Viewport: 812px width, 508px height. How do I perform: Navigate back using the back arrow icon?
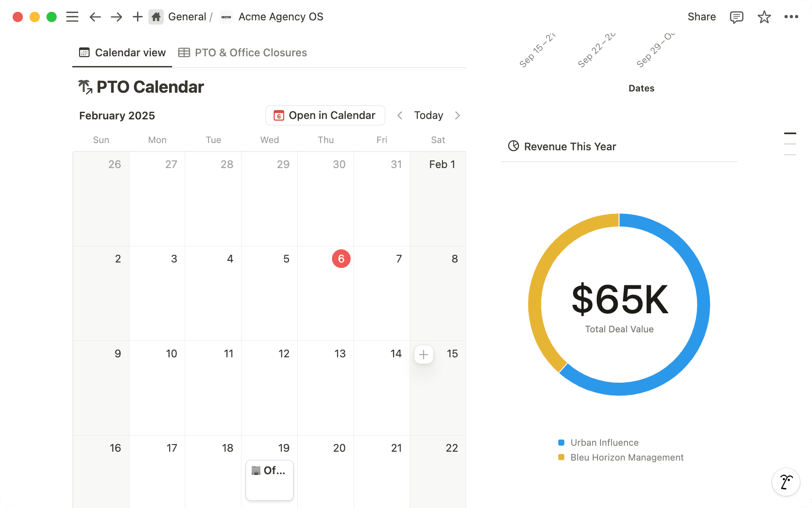(x=95, y=17)
